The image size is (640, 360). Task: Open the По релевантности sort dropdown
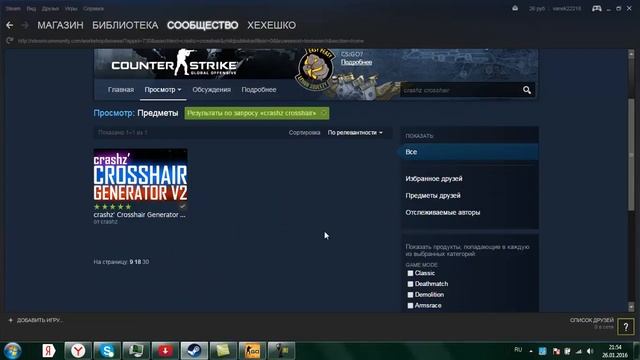pos(355,133)
